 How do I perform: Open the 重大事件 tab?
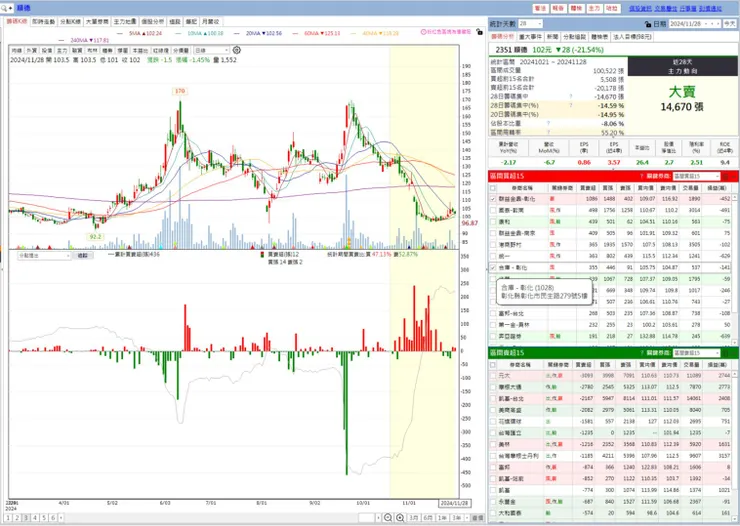(530, 37)
